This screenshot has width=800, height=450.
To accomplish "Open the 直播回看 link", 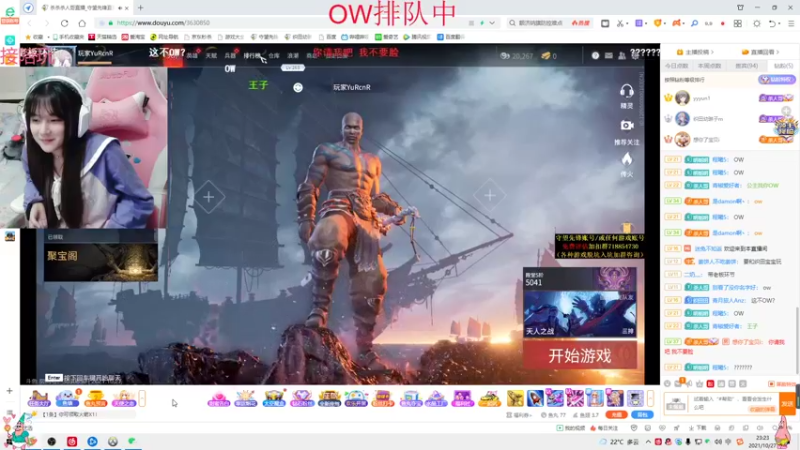I will point(760,52).
